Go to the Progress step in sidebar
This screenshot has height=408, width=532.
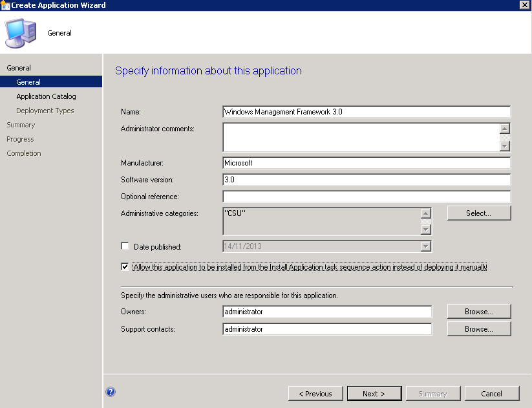click(x=20, y=139)
